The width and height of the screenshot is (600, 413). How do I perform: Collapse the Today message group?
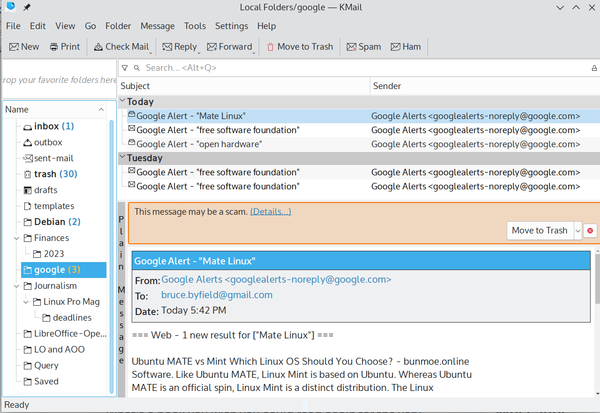pos(122,101)
